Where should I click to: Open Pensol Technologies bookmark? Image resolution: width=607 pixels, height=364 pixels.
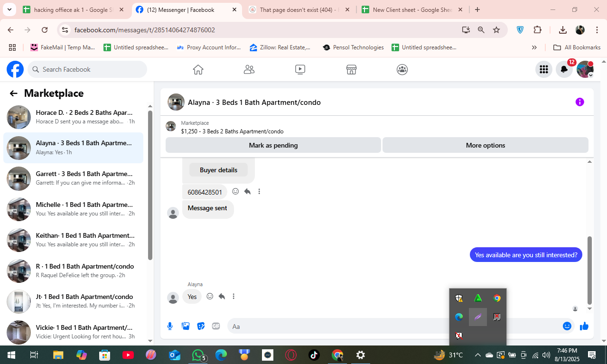[x=353, y=47]
